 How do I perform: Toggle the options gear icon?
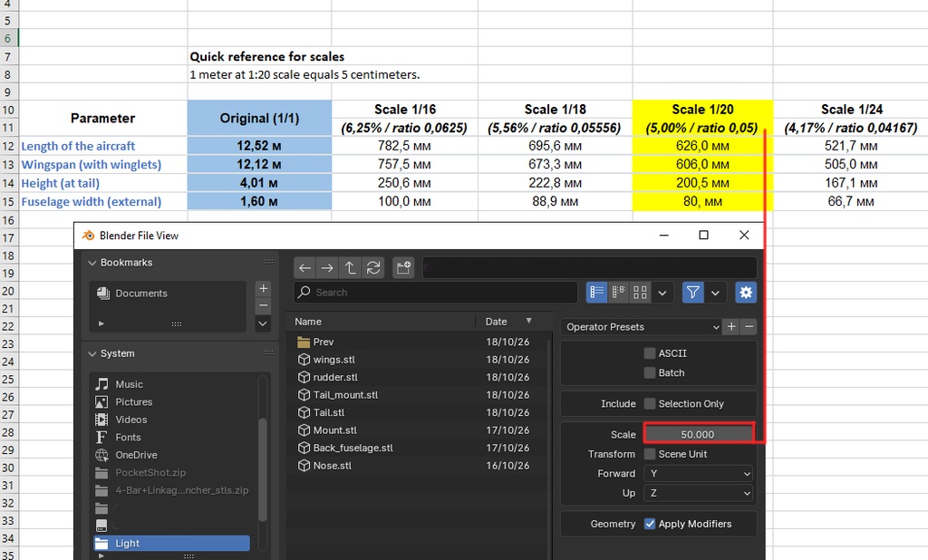coord(746,293)
